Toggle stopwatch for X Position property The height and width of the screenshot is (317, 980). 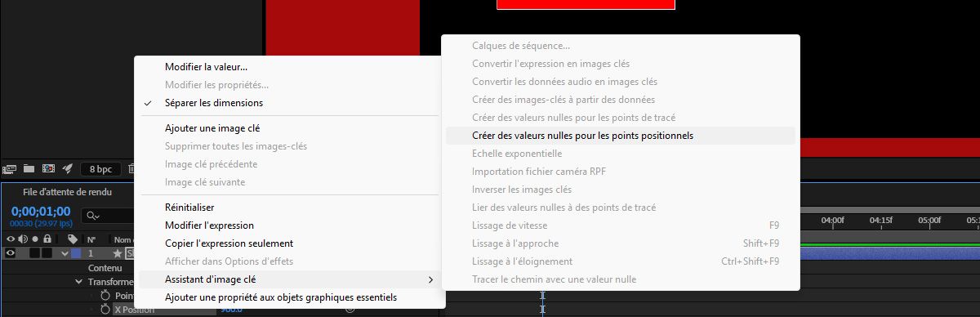click(x=105, y=310)
